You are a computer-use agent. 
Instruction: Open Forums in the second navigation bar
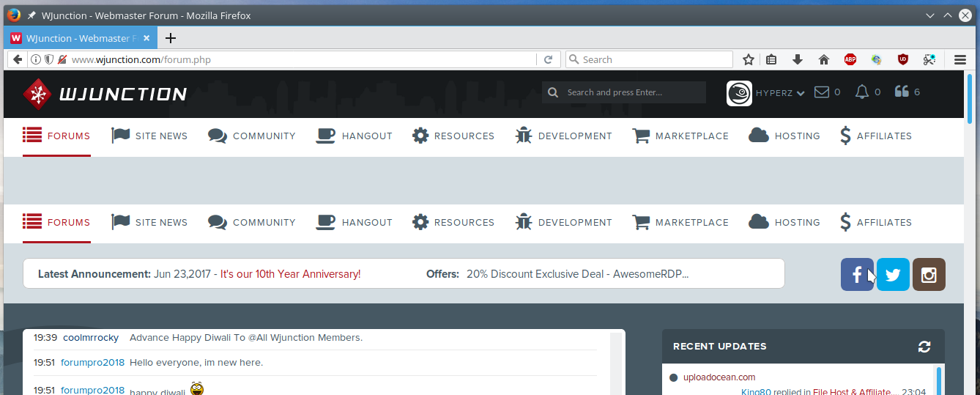click(x=56, y=222)
